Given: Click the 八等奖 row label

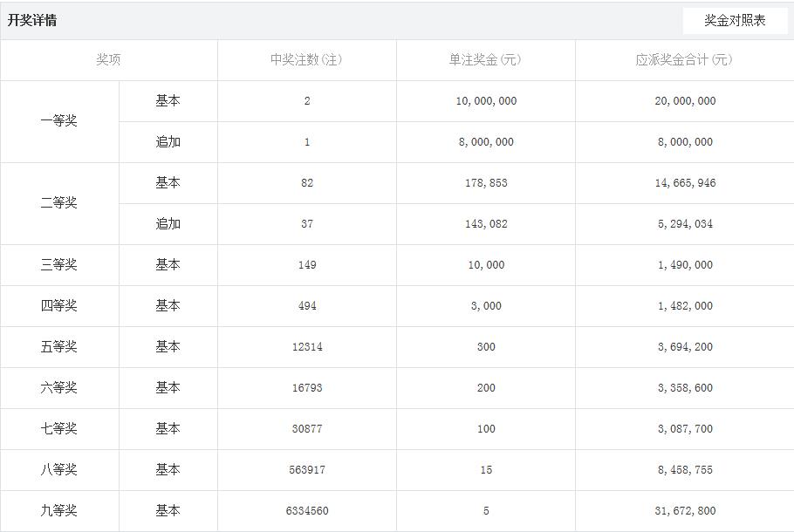Looking at the screenshot, I should pos(58,470).
